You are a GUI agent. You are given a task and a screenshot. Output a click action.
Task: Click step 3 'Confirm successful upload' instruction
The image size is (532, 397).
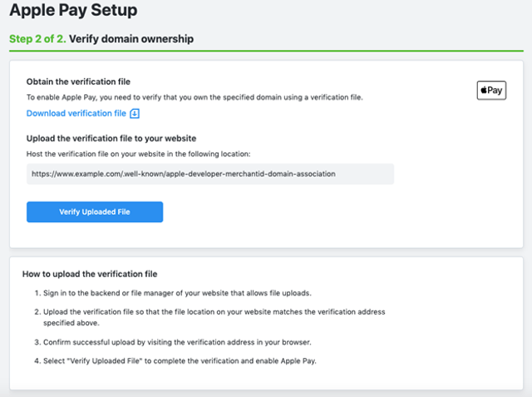(173, 342)
